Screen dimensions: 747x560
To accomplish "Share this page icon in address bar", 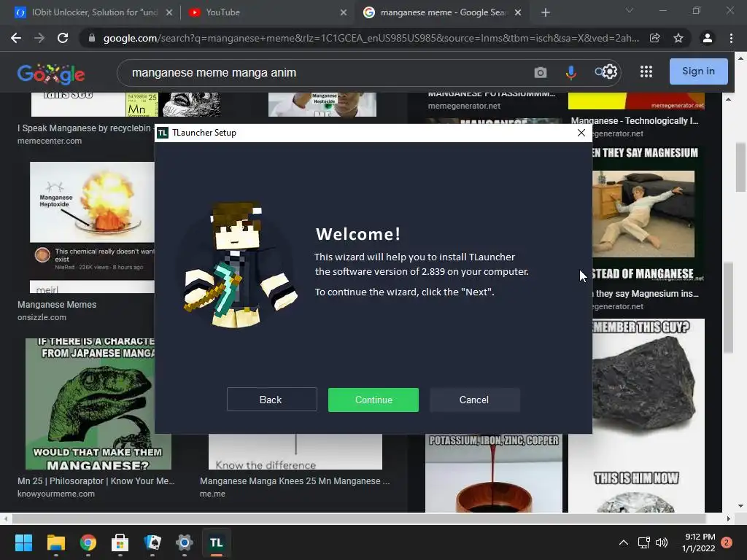I will click(x=655, y=38).
